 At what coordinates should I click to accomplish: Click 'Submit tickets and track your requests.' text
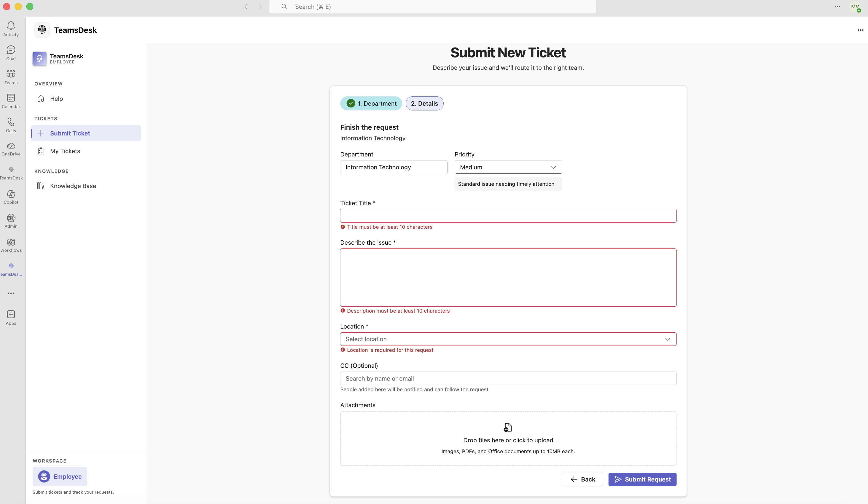tap(73, 492)
